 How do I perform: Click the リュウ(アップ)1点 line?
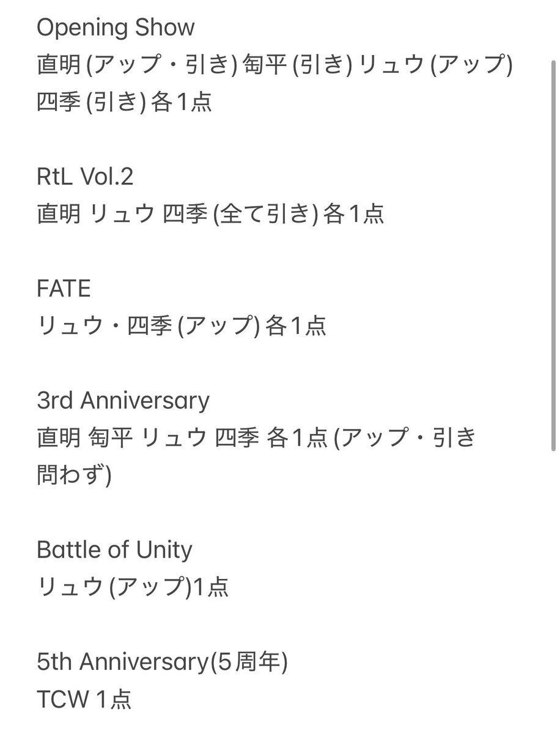[x=133, y=588]
